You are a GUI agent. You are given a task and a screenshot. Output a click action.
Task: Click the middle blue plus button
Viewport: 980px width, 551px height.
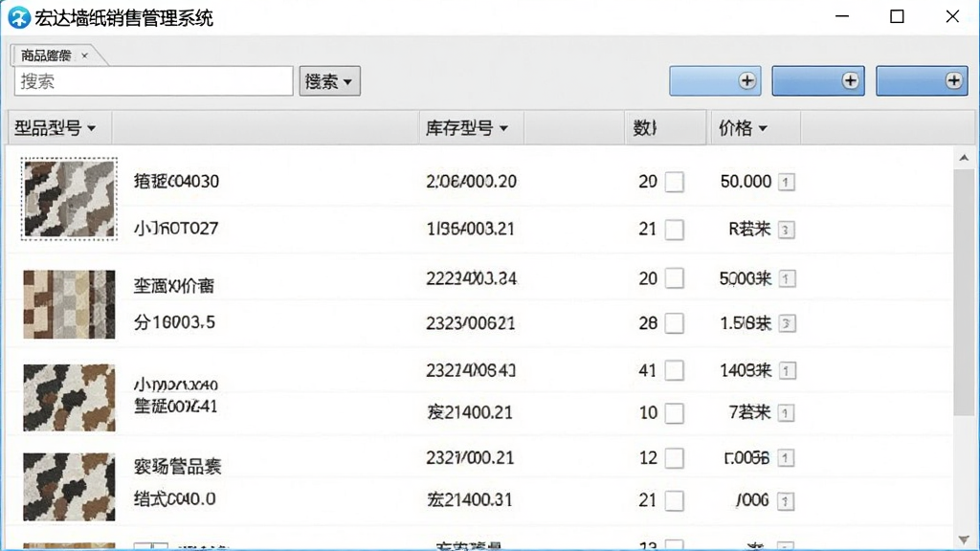pos(818,80)
